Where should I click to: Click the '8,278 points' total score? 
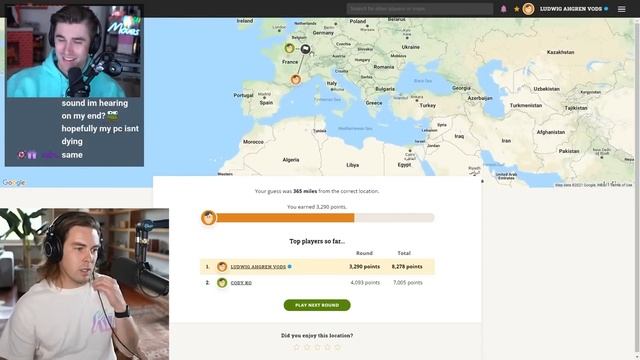click(407, 267)
